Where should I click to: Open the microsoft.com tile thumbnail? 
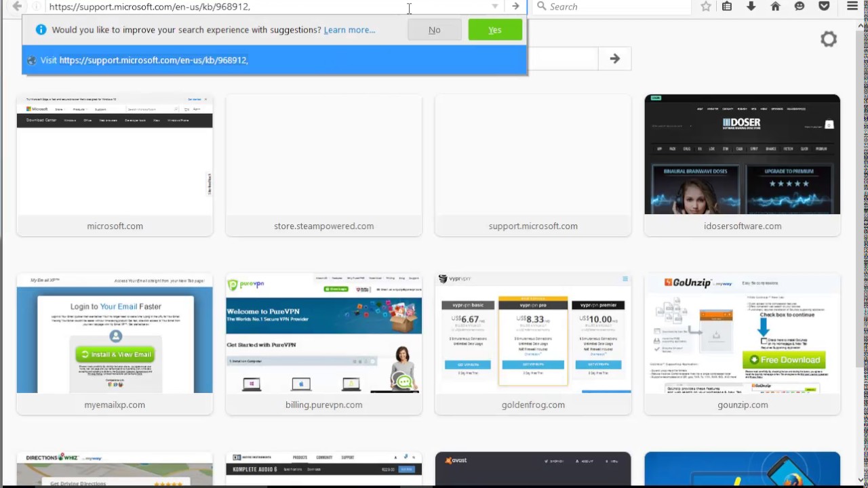point(115,155)
